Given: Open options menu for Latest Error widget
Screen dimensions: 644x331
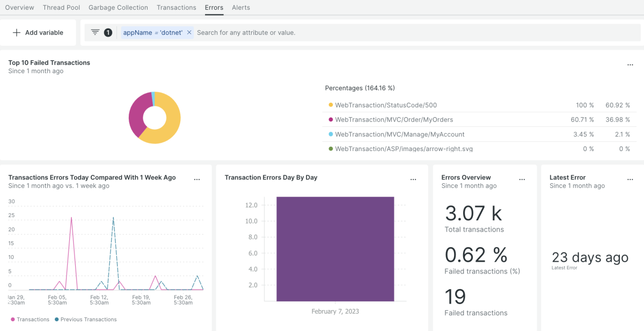Looking at the screenshot, I should click(x=630, y=179).
